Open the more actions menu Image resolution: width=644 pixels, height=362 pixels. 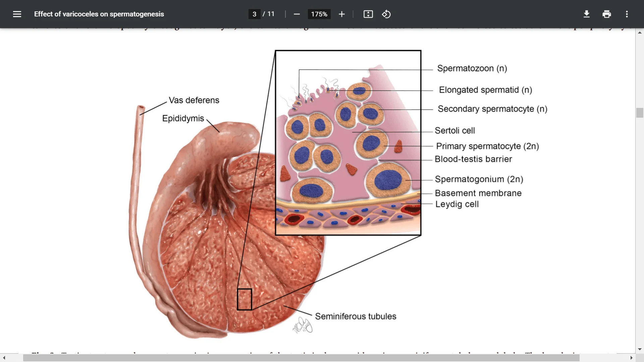(x=627, y=14)
